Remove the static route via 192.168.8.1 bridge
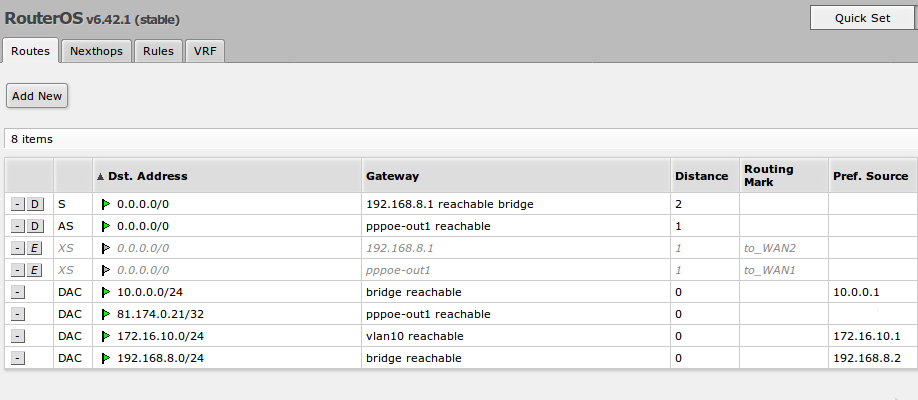 pyautogui.click(x=18, y=204)
